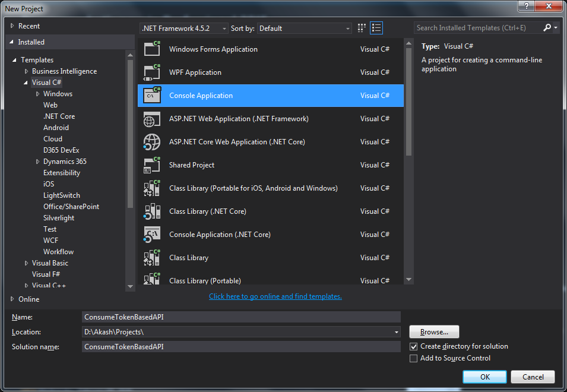Switch templates to small icons view
The width and height of the screenshot is (567, 392).
361,27
